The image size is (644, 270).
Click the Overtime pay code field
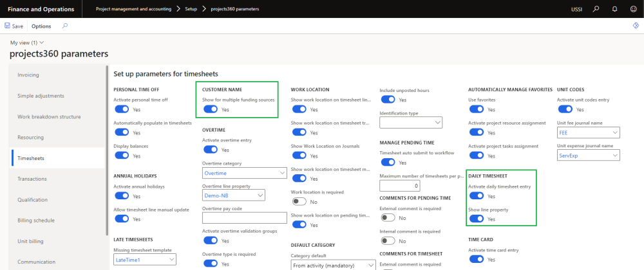244,217
